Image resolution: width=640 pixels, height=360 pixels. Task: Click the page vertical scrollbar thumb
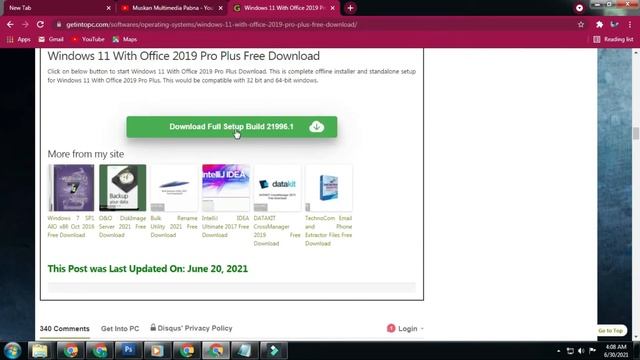coord(636,133)
